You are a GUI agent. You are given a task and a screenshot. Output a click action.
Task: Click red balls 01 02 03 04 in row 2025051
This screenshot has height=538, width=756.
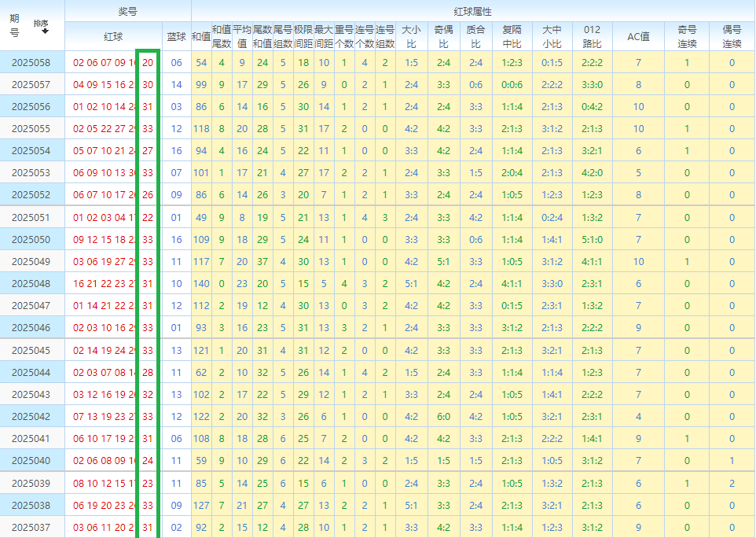tap(99, 217)
